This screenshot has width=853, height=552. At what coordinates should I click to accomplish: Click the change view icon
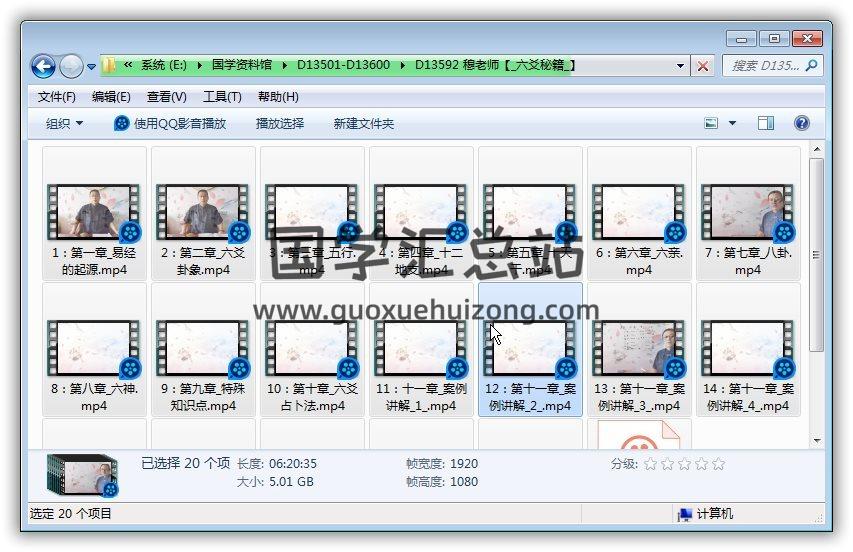pos(711,123)
